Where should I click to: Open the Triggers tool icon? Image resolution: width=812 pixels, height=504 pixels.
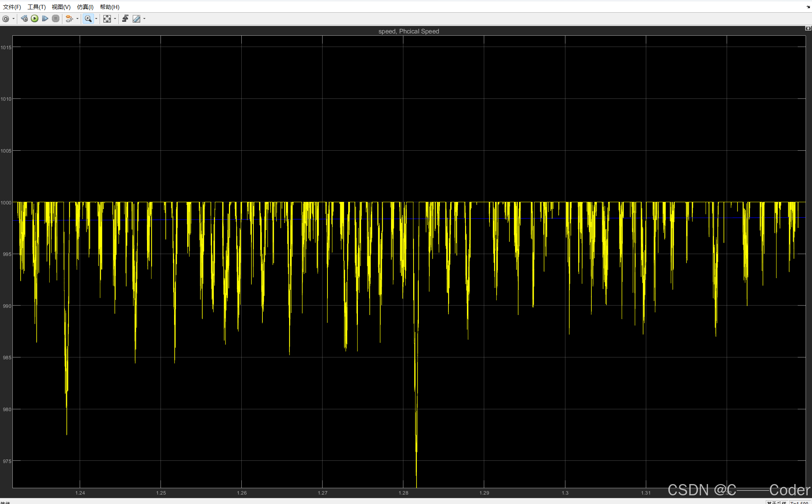[125, 19]
